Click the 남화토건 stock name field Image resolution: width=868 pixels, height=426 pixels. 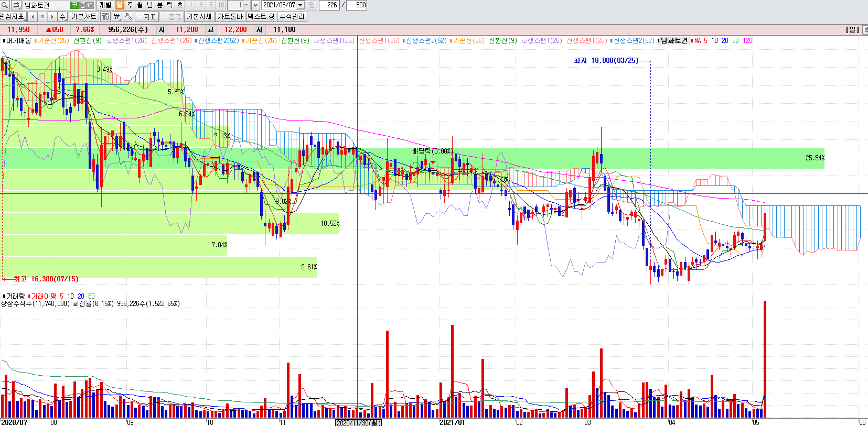[46, 5]
